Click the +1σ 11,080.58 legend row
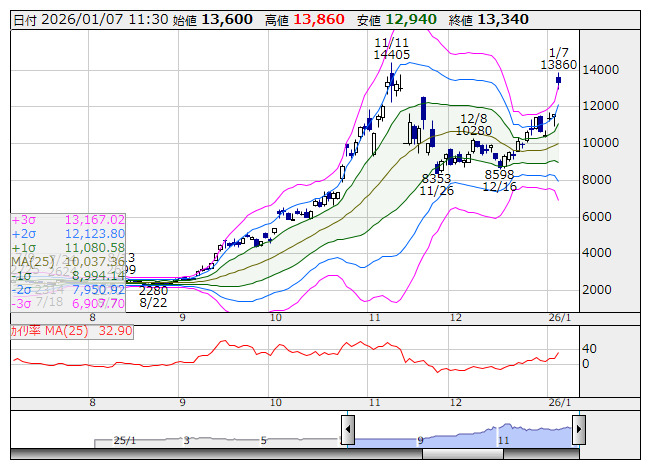Image resolution: width=653 pixels, height=470 pixels. (68, 248)
